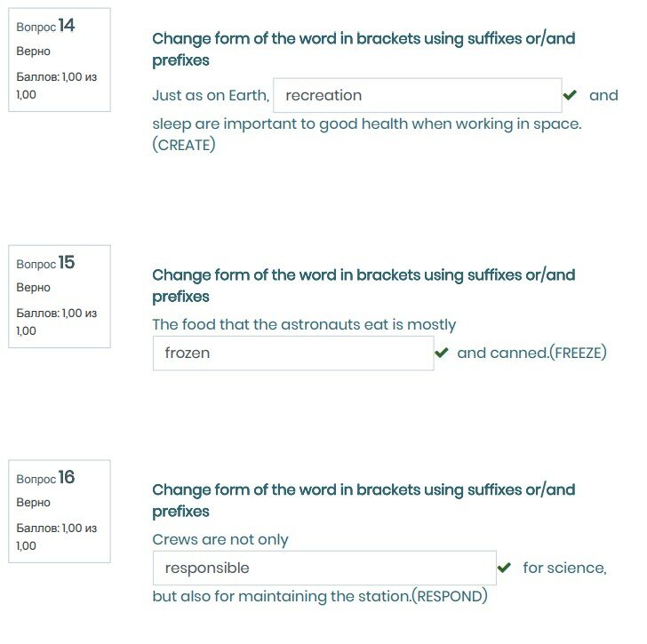Click the "Баллов" score text for question 15

(x=57, y=322)
